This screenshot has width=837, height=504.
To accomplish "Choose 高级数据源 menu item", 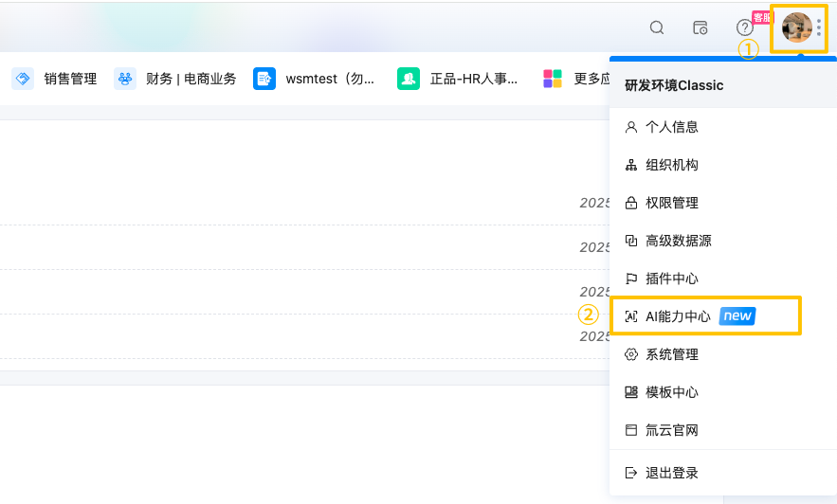I will click(x=678, y=241).
